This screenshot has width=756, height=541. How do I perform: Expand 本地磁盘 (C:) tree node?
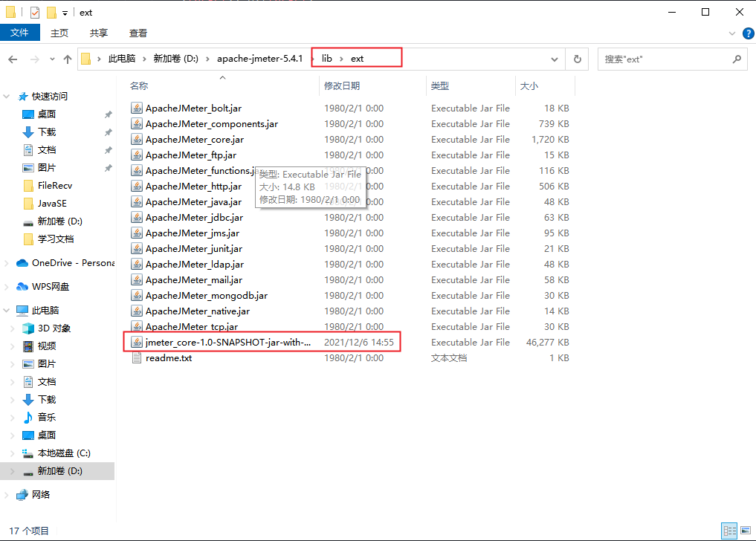pos(13,453)
